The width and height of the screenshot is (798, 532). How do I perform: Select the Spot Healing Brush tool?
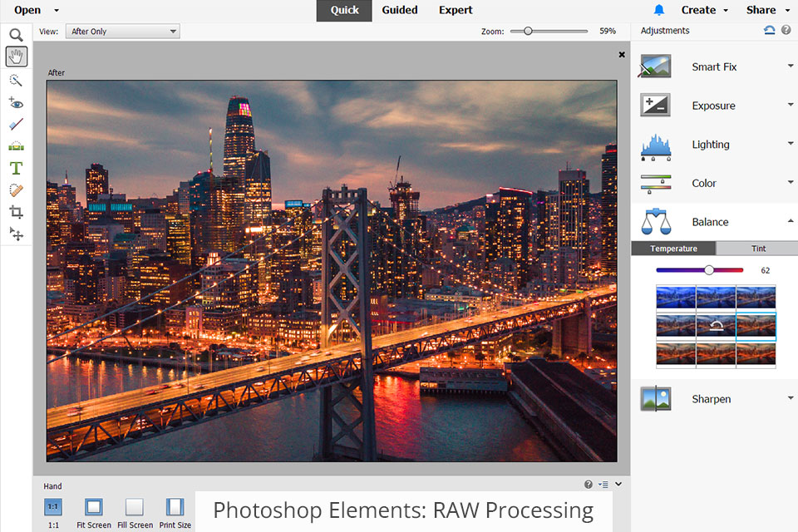pyautogui.click(x=17, y=190)
